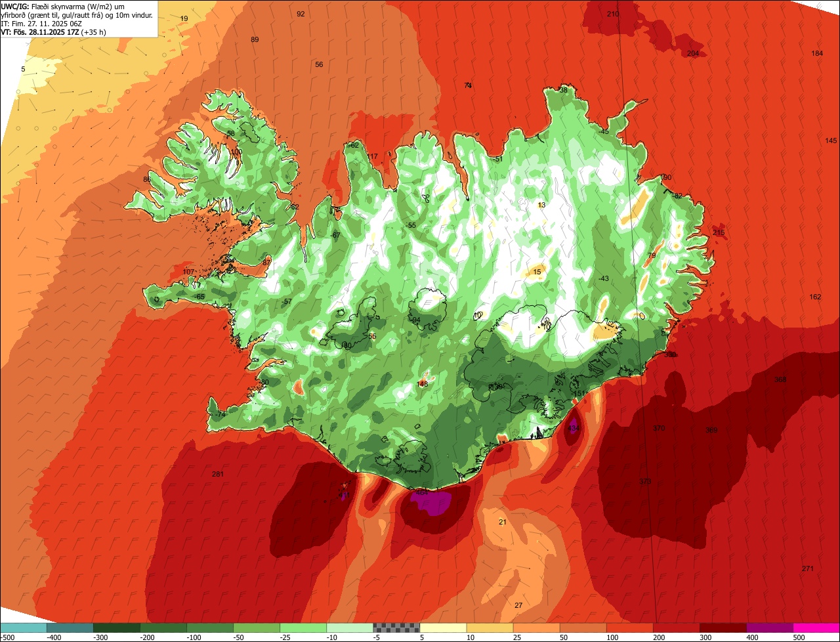Click the map value '92' at the top
The image size is (840, 642).
301,13
